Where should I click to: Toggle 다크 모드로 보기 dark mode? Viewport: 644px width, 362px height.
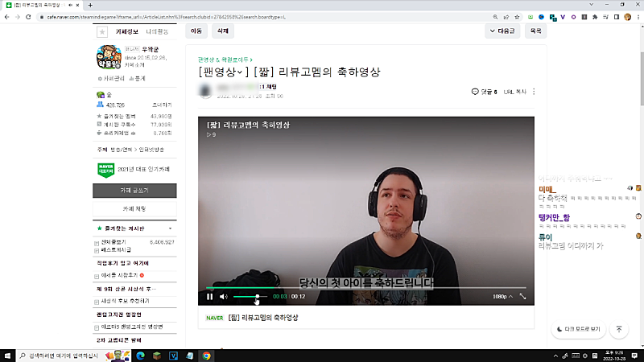578,329
